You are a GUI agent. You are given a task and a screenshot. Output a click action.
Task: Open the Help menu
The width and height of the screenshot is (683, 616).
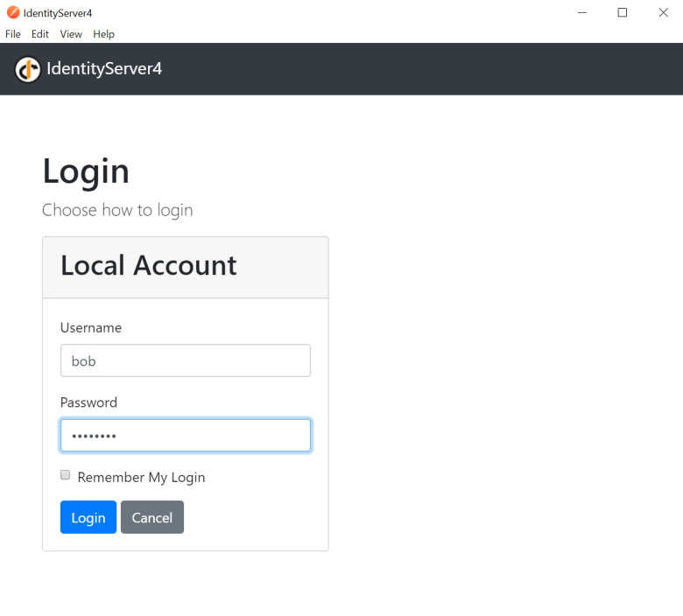coord(103,34)
